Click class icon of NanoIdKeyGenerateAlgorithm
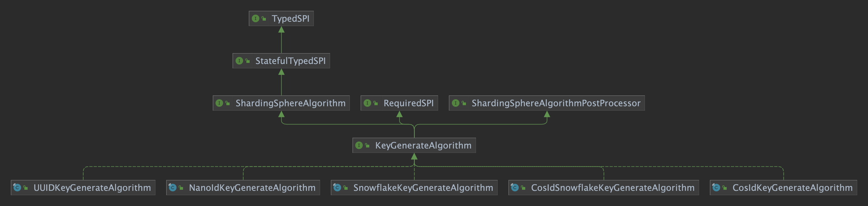The height and width of the screenshot is (206, 868). pyautogui.click(x=172, y=188)
